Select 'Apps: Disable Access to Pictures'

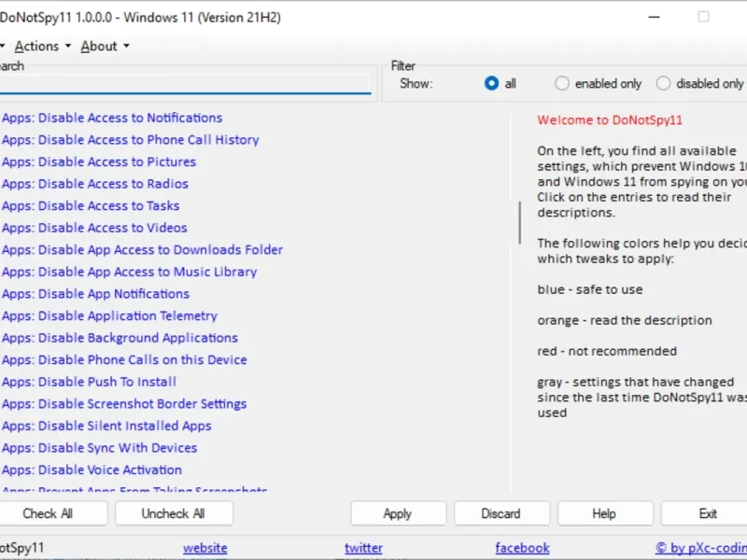pos(99,161)
